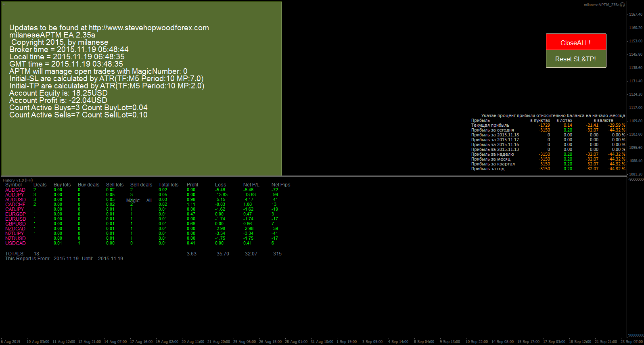Click the This Report is From line

pyautogui.click(x=64, y=259)
